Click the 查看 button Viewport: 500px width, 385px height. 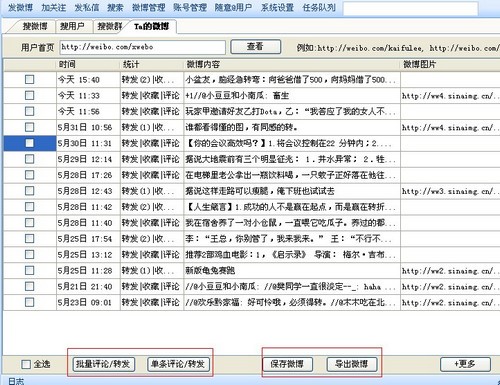pyautogui.click(x=256, y=47)
